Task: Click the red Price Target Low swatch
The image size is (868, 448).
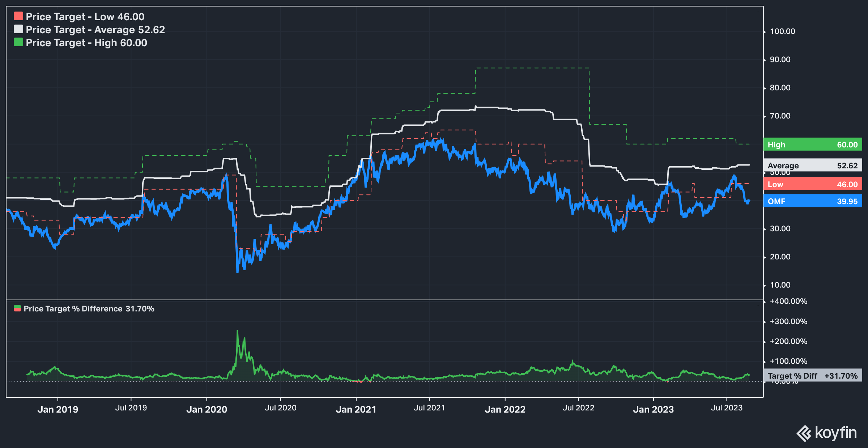Action: (x=18, y=16)
